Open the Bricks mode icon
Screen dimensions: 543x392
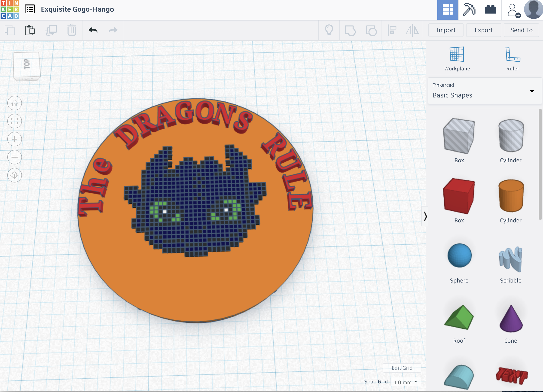(490, 10)
